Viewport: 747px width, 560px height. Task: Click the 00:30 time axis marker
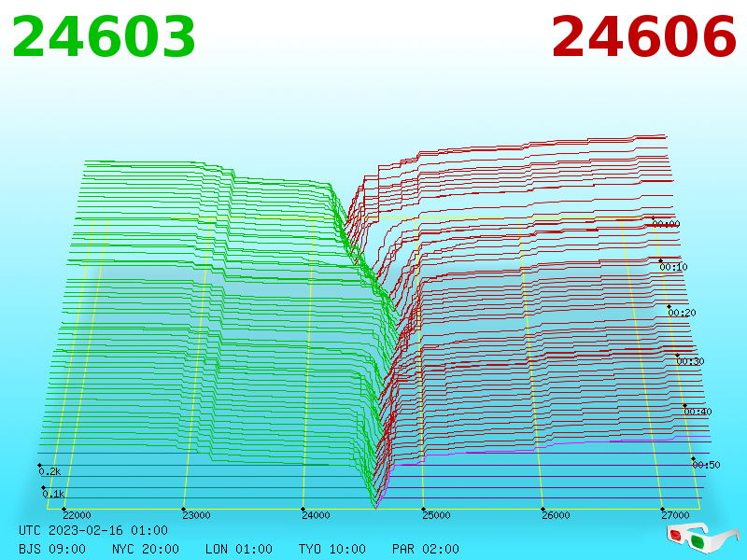690,361
